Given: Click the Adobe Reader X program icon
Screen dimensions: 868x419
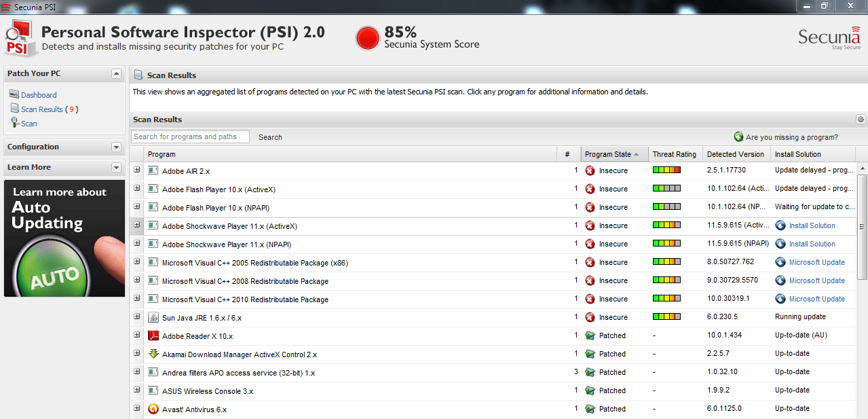Looking at the screenshot, I should pos(153,335).
